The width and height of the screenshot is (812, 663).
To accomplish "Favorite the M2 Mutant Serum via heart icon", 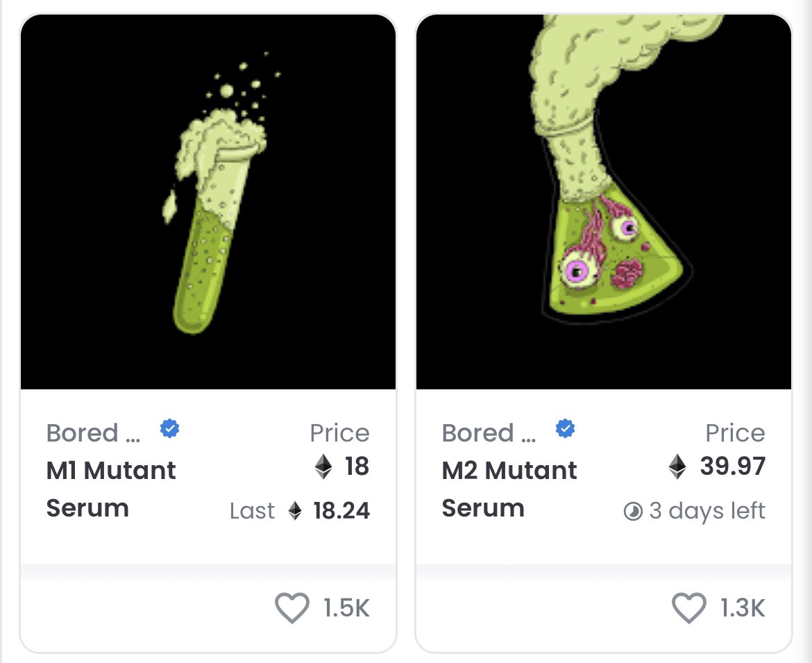I will pyautogui.click(x=688, y=607).
